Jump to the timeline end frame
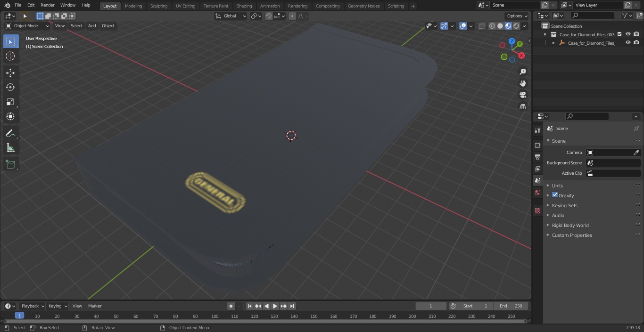 click(x=292, y=306)
